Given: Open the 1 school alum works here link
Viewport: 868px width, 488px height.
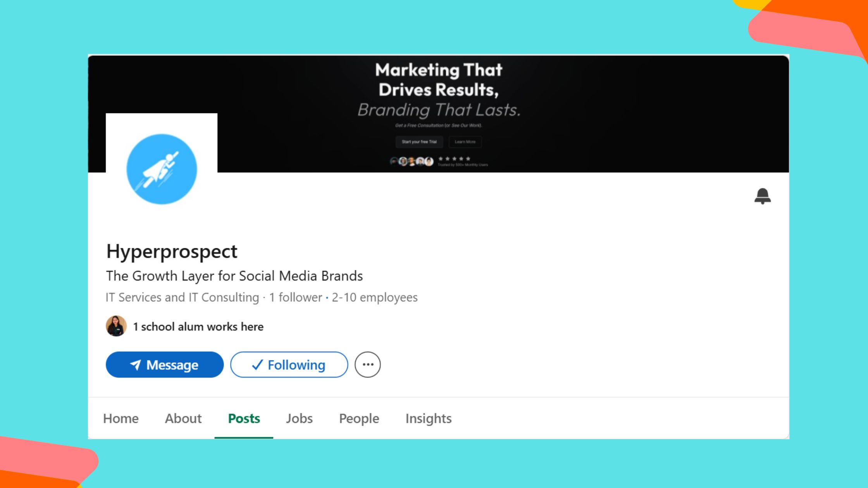Looking at the screenshot, I should pyautogui.click(x=198, y=326).
